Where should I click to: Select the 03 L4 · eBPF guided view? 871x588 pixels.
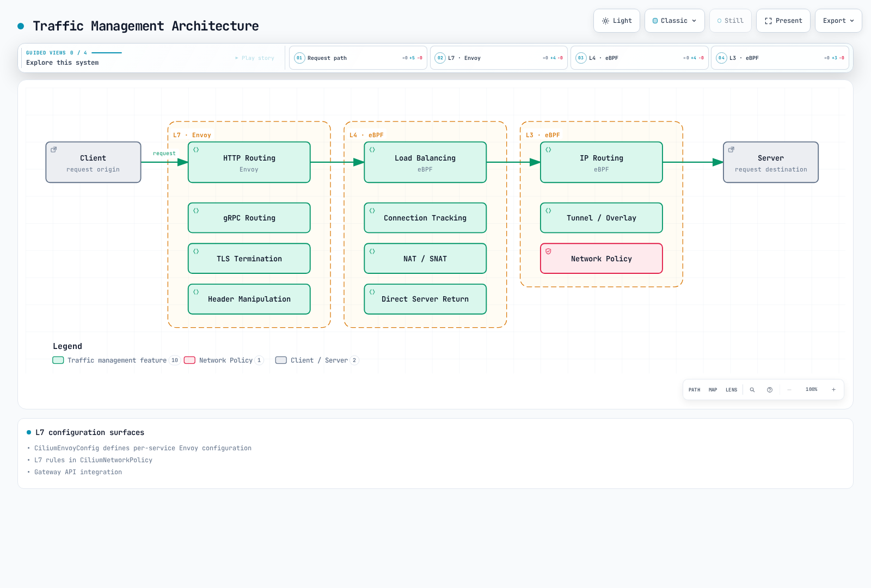pos(639,58)
